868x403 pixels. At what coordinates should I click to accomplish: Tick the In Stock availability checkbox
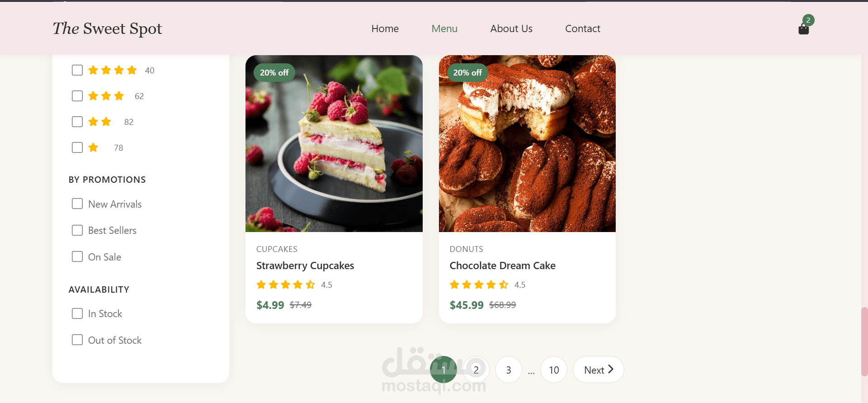coord(77,313)
